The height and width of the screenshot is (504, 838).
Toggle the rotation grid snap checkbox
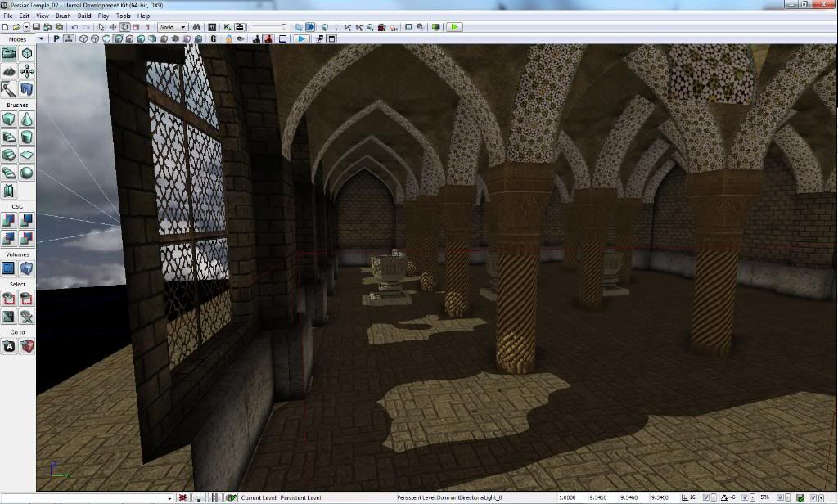[745, 496]
